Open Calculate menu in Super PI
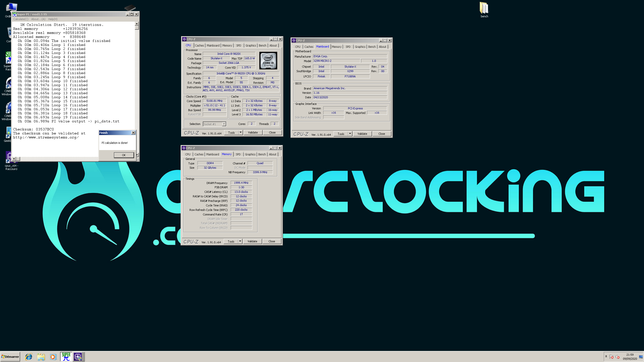Screen dimensions: 644x362 [21, 19]
